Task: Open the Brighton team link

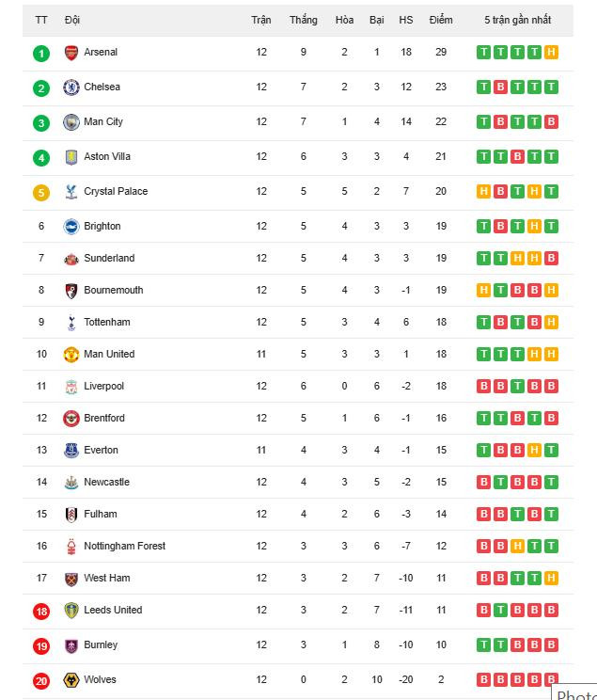Action: pos(102,227)
